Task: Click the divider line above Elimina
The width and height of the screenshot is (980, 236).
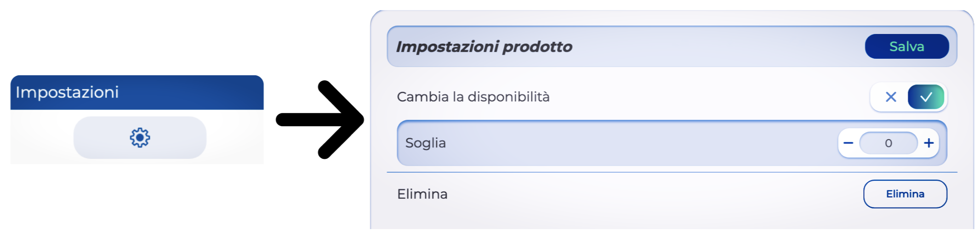Action: point(644,172)
